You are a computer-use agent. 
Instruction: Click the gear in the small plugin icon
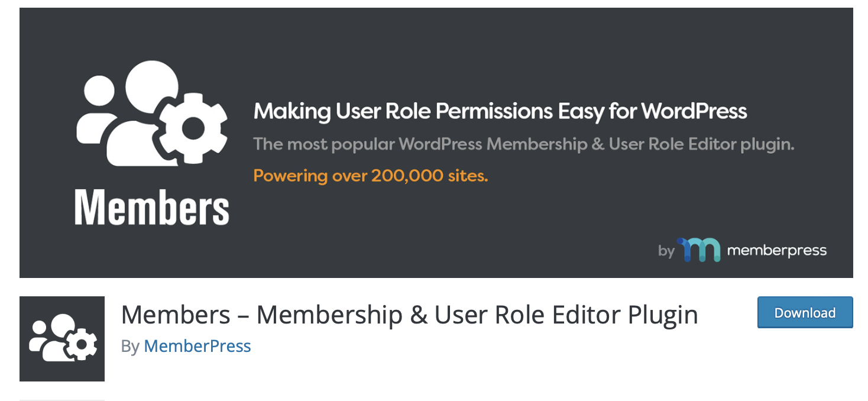[82, 344]
